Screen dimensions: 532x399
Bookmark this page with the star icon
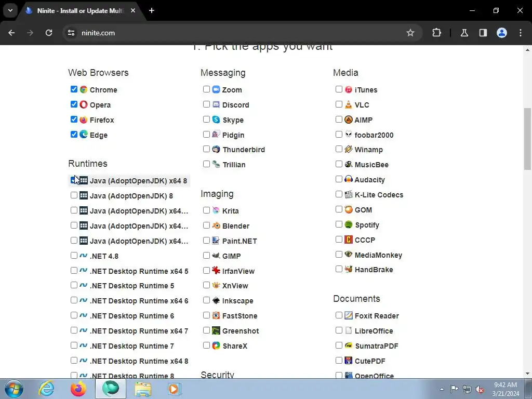(410, 33)
